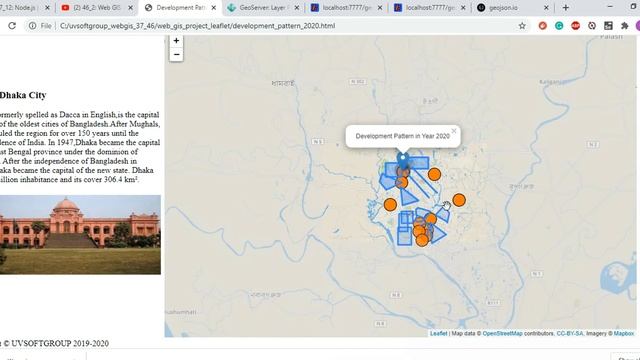Close the Development Pattern 2020 popup
The width and height of the screenshot is (640, 360).
tap(454, 131)
